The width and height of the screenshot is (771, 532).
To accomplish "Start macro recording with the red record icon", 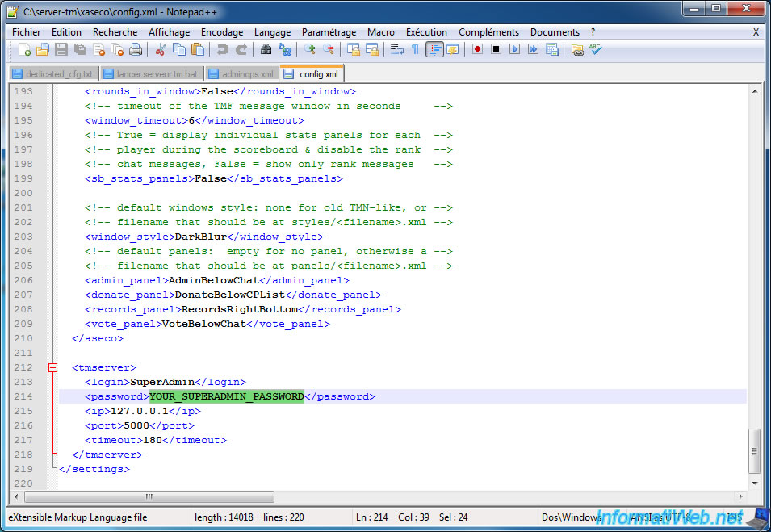I will [x=476, y=49].
